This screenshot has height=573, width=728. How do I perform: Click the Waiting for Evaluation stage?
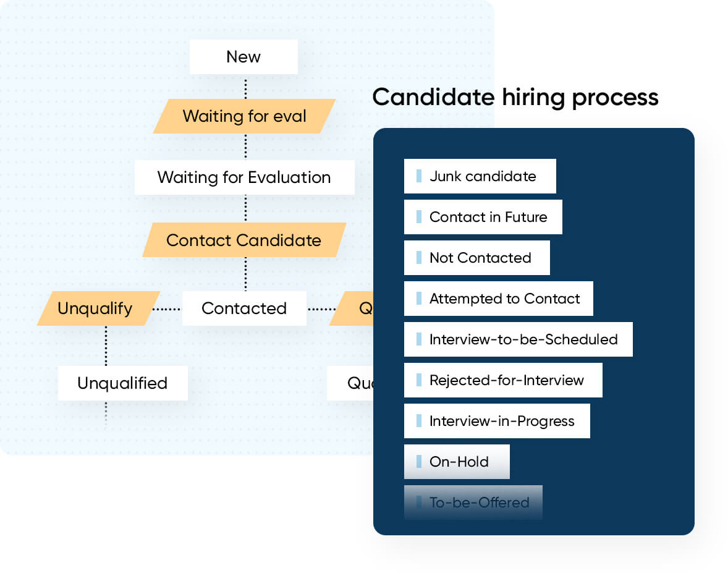[244, 177]
